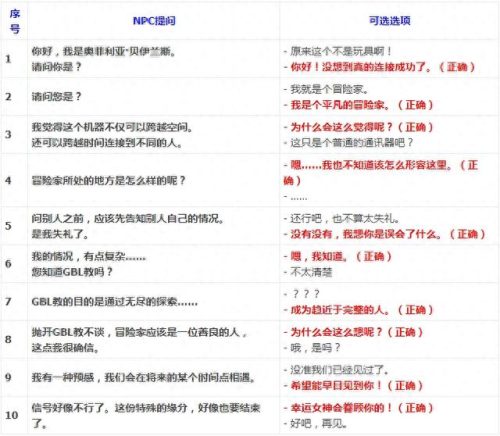
Task: Click the 可选选项 column header
Action: click(x=389, y=21)
